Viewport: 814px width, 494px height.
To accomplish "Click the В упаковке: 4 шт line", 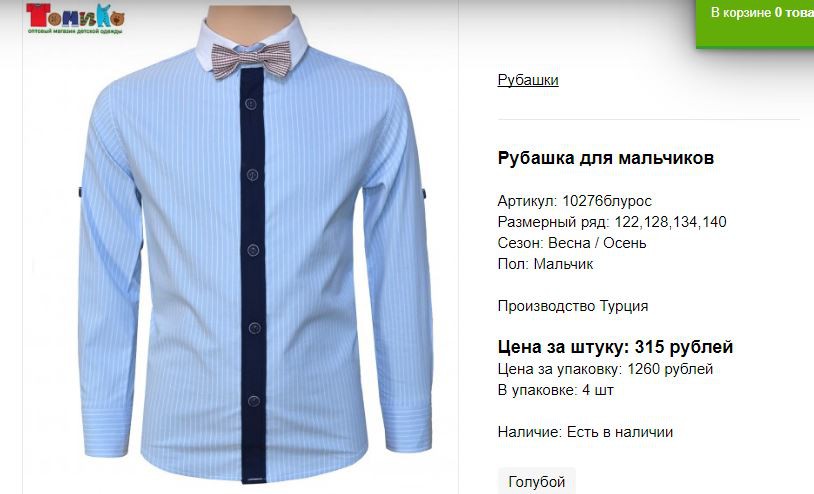I will tap(556, 390).
